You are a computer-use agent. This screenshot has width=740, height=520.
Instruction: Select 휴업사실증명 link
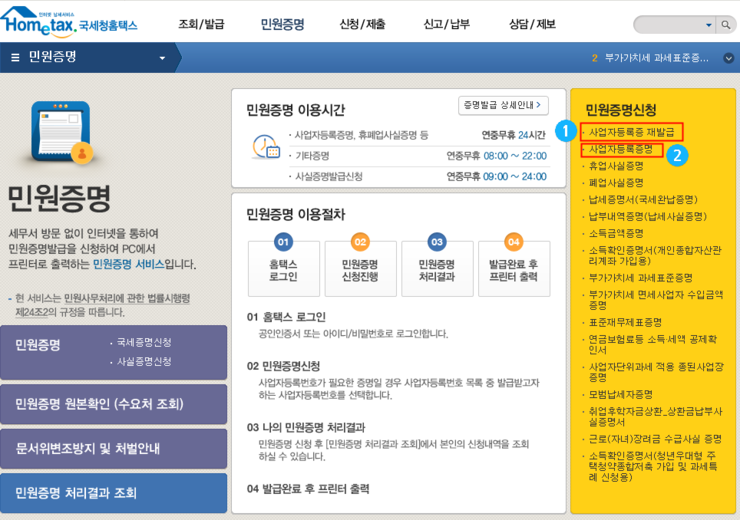tap(616, 166)
